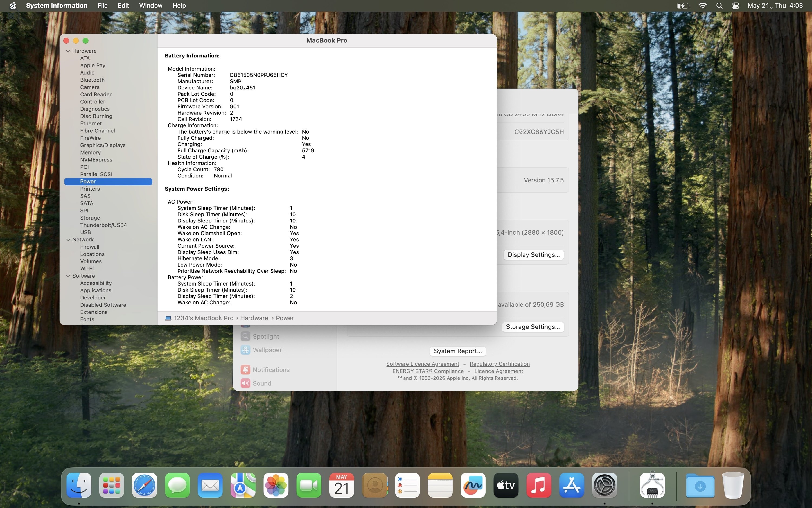Click the date and time in menu bar
Viewport: 812px width, 508px height.
click(x=775, y=6)
